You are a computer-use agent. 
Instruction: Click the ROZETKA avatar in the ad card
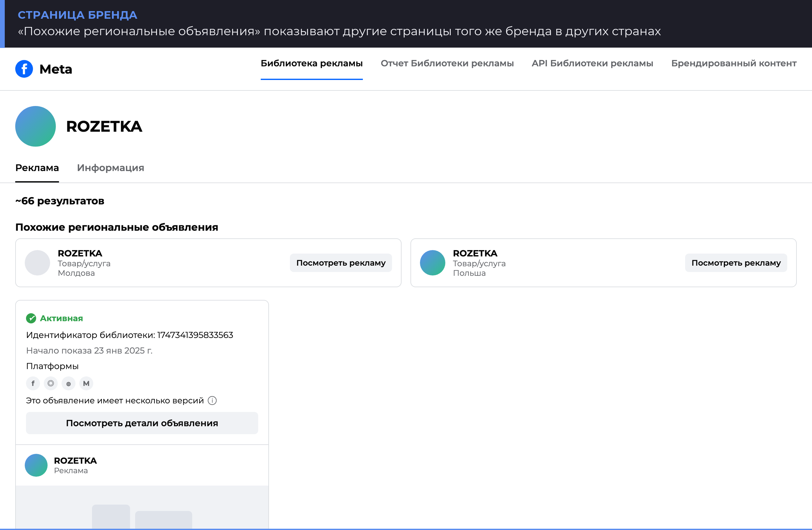36,465
